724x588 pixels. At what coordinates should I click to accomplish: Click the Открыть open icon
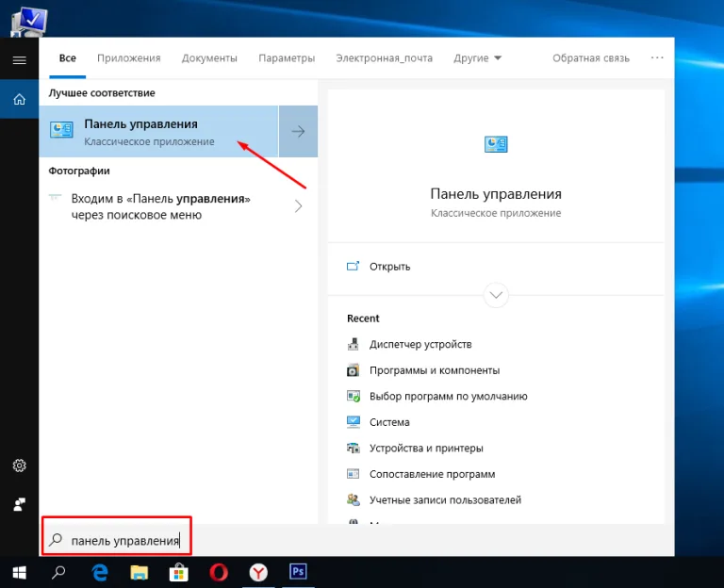(353, 267)
